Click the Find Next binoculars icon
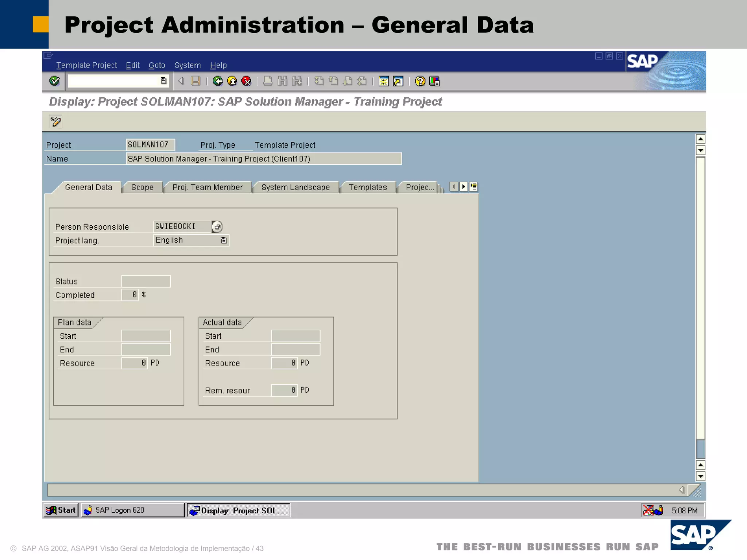The height and width of the screenshot is (560, 747). point(297,81)
